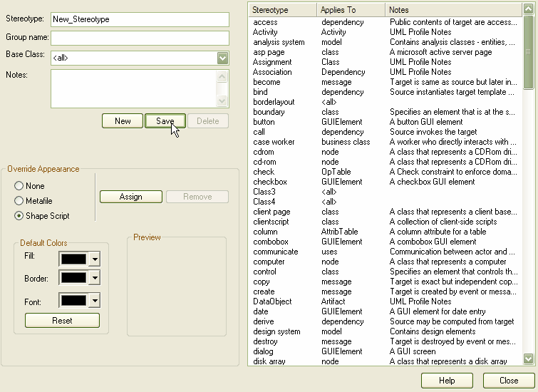538x392 pixels.
Task: Select the None appearance radio button
Action: click(19, 186)
